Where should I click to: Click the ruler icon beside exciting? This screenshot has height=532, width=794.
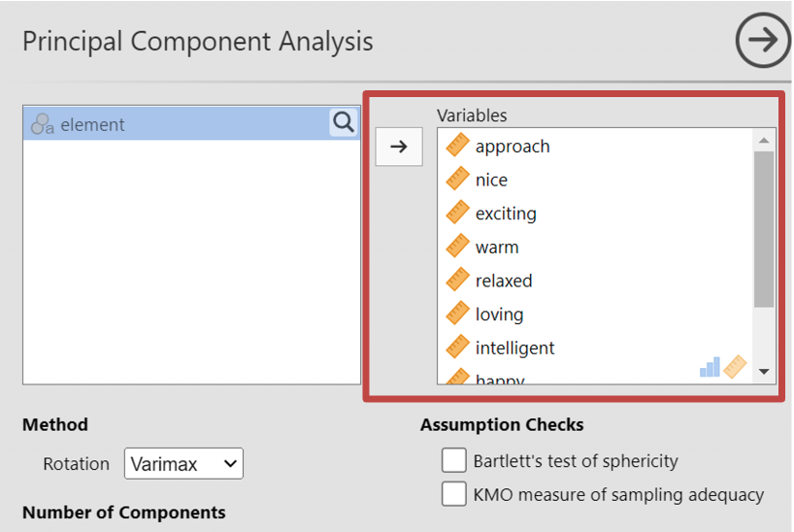click(457, 214)
